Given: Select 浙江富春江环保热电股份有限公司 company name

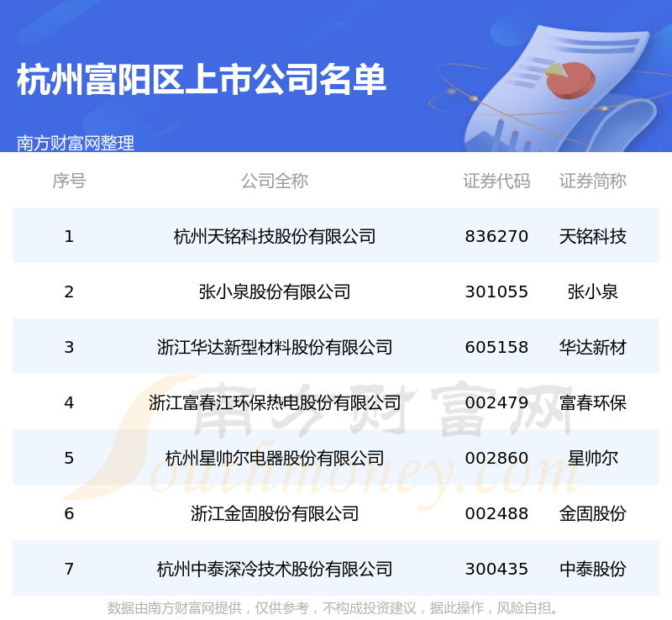Looking at the screenshot, I should (275, 402).
